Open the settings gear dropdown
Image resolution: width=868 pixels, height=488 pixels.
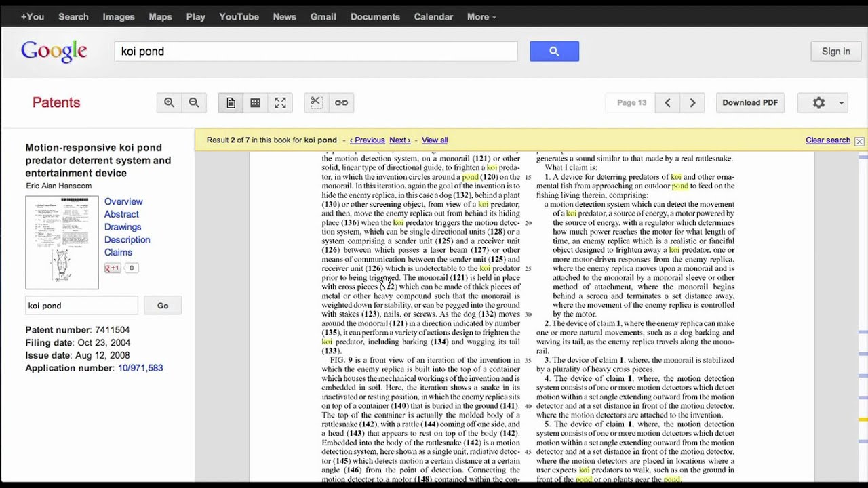[823, 102]
